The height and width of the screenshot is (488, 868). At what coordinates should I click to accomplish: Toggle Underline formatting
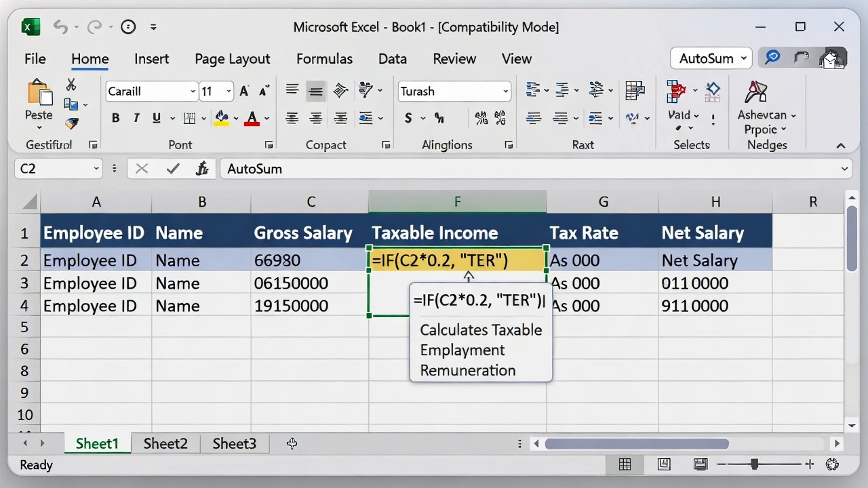click(x=157, y=118)
